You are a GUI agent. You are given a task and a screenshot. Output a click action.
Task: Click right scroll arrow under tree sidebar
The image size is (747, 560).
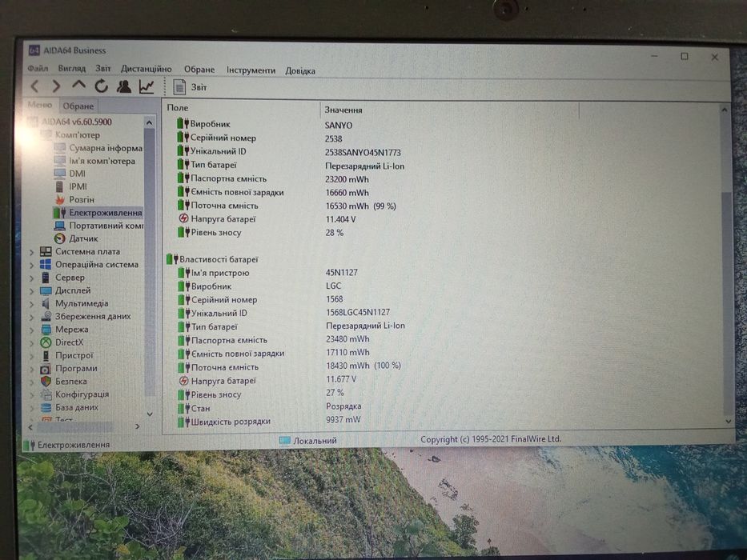(138, 426)
